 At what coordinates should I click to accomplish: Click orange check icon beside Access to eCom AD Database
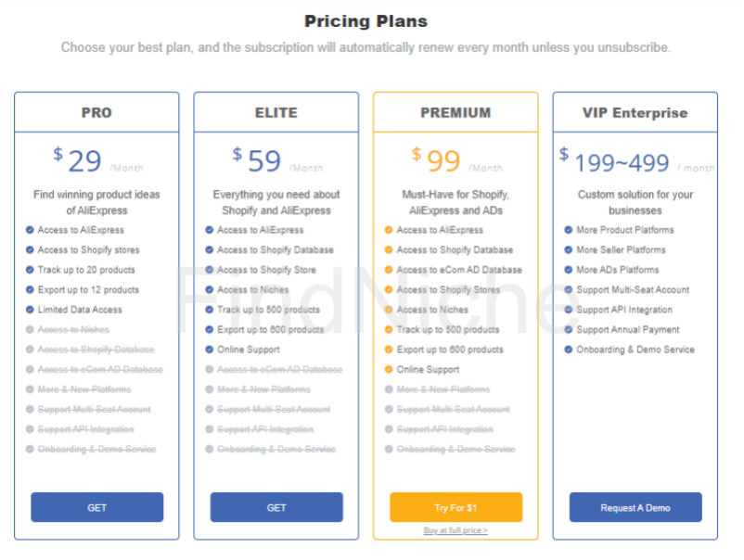pos(389,270)
